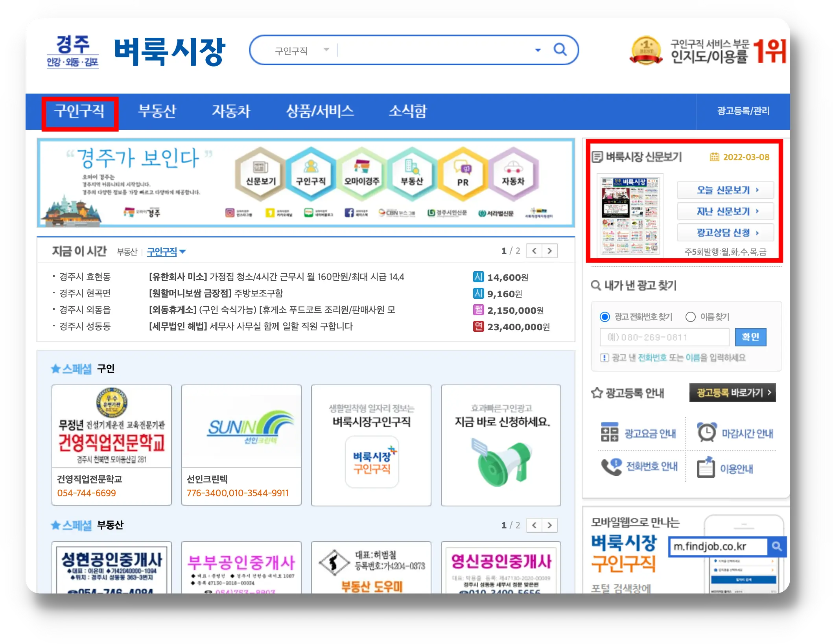Go to previous page of 지금 이 시간
The image size is (833, 644).
coord(534,251)
